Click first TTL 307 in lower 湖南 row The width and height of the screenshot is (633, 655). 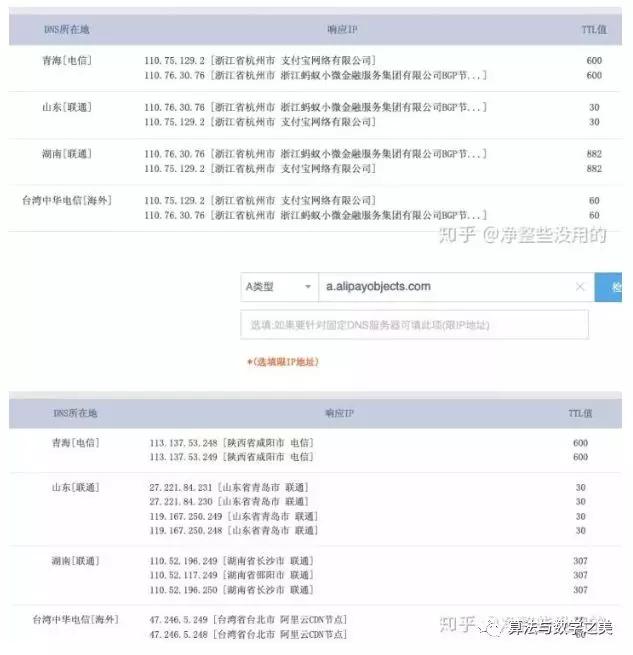(x=580, y=561)
